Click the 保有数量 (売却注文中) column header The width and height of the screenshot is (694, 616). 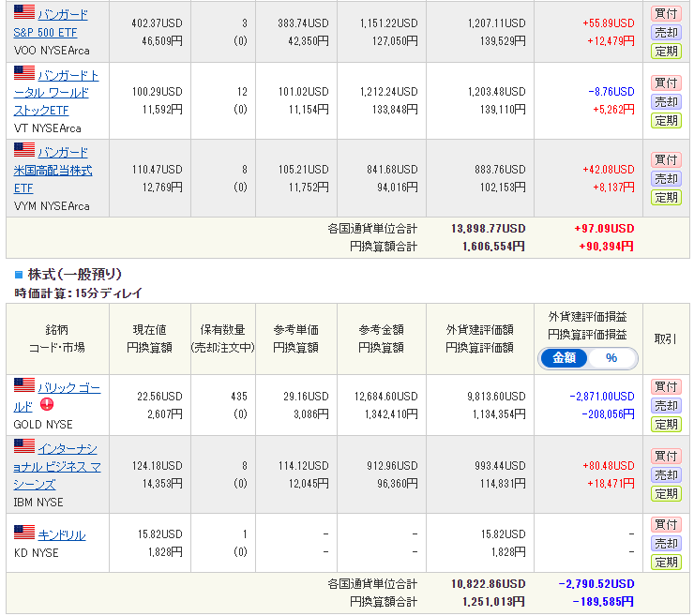pos(222,338)
